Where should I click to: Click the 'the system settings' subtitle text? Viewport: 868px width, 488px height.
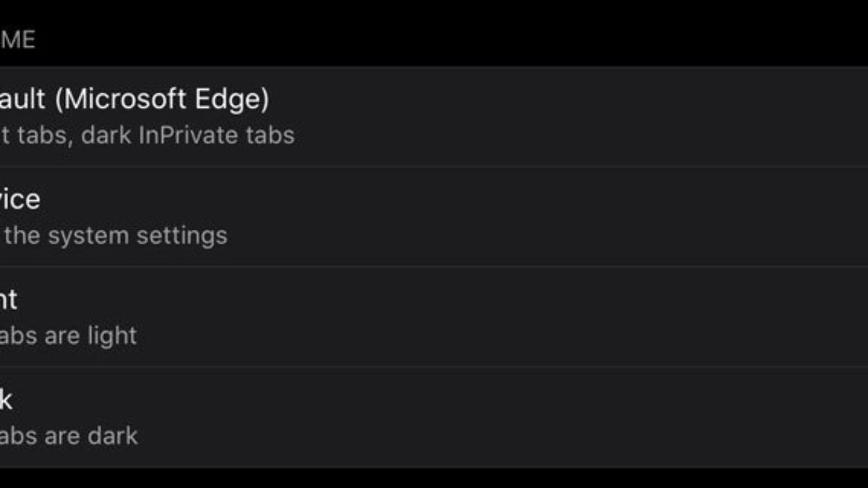pos(116,235)
